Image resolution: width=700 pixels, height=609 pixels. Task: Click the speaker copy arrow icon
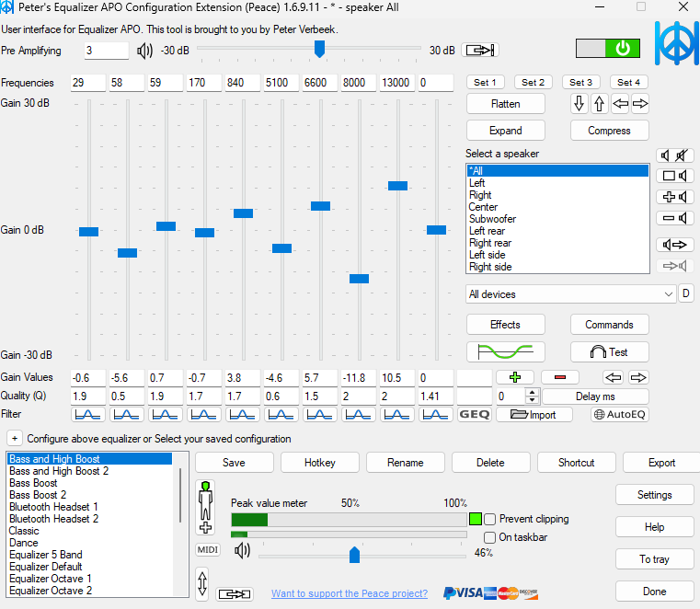674,245
